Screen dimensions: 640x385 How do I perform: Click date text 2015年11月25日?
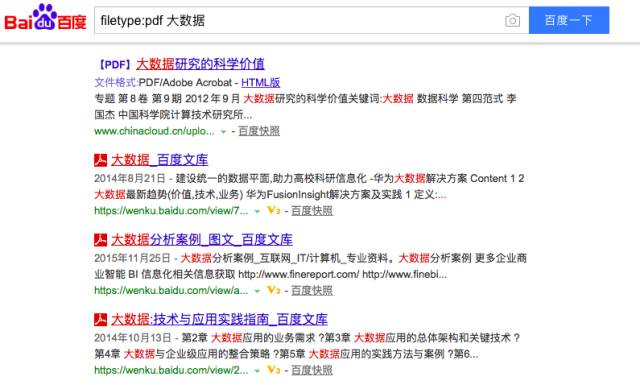click(x=132, y=258)
